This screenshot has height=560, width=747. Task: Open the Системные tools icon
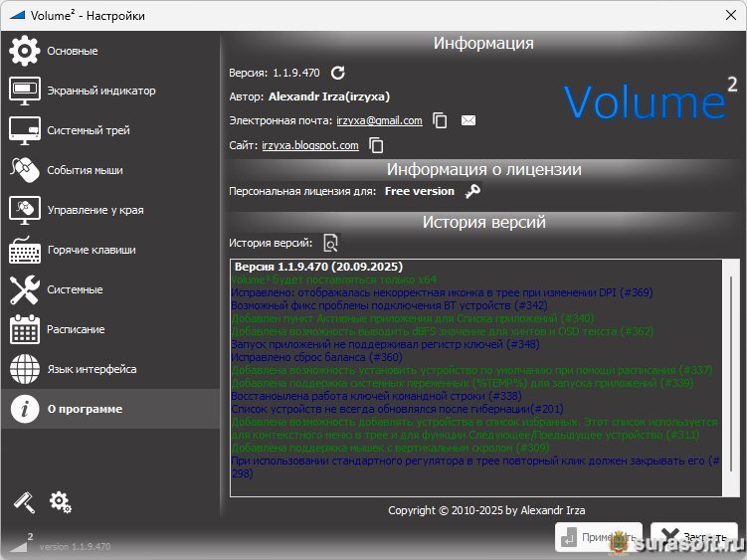click(24, 289)
